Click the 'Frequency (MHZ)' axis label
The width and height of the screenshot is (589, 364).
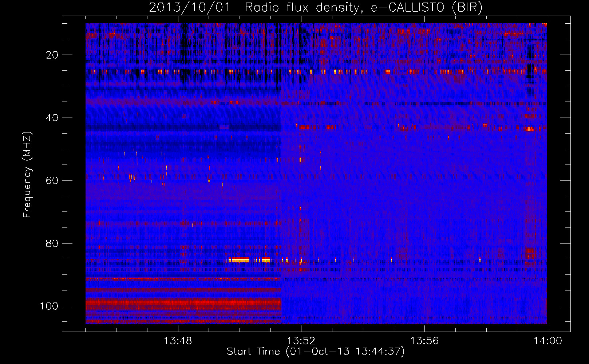[27, 175]
